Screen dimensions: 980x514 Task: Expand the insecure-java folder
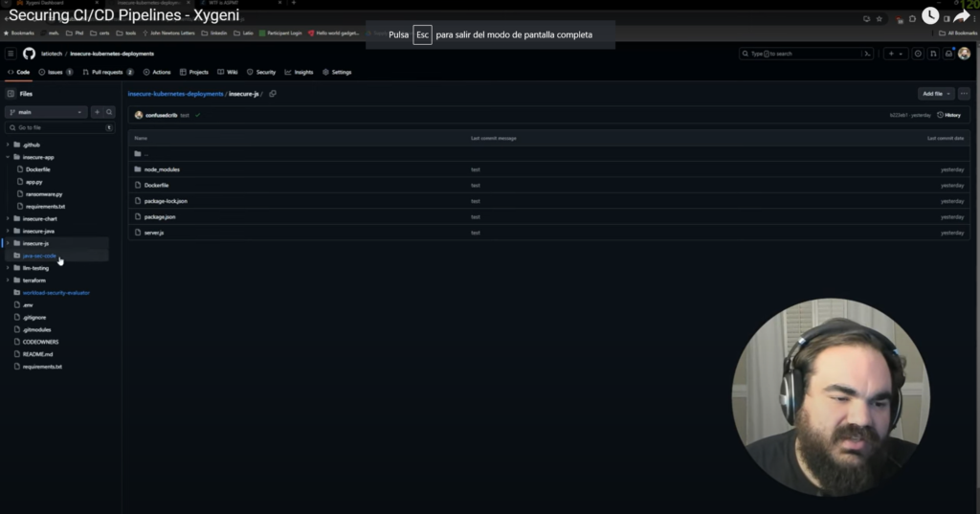pos(8,231)
